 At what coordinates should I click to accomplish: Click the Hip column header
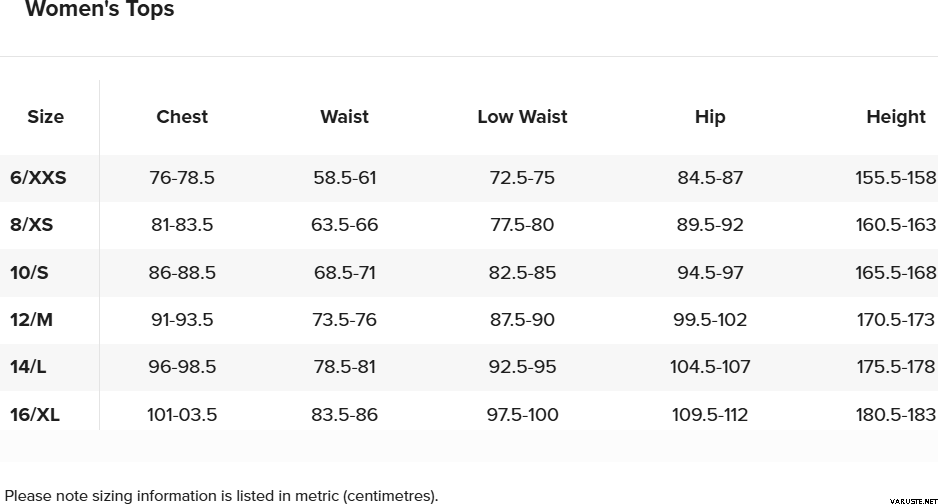coord(710,117)
